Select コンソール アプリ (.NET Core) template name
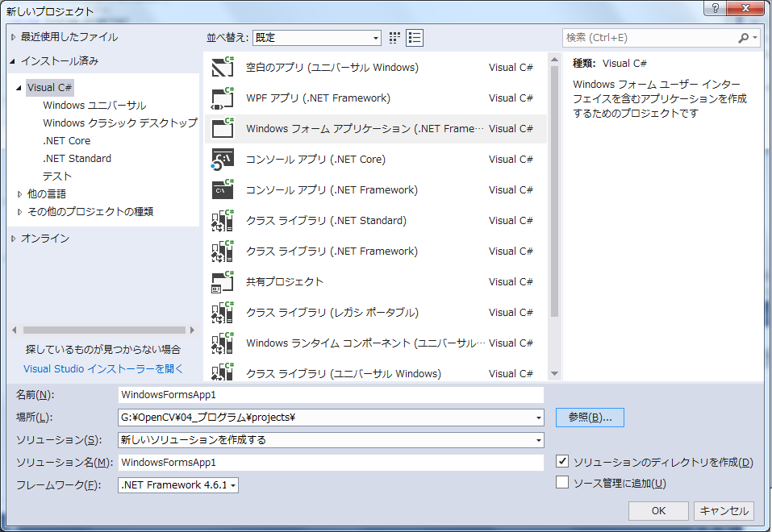Screen dimensions: 772x532 point(315,160)
